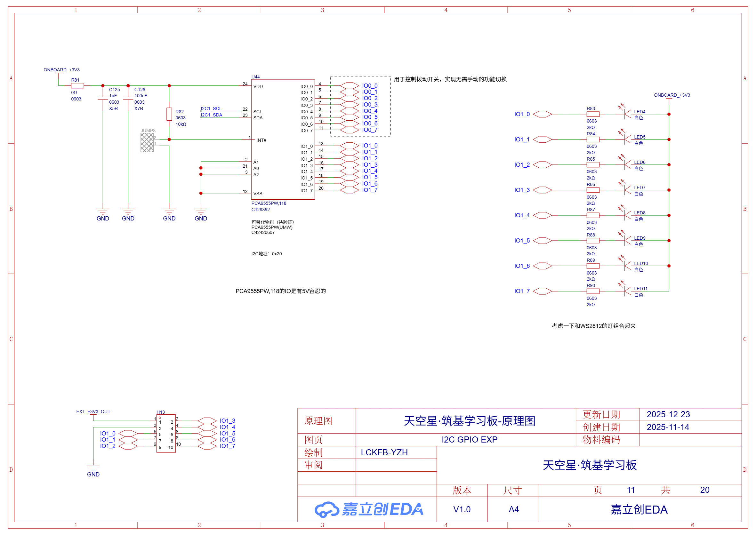Click the ONBOARD_+3V3 power label above R81
Viewport: 756px width, 535px height.
62,70
